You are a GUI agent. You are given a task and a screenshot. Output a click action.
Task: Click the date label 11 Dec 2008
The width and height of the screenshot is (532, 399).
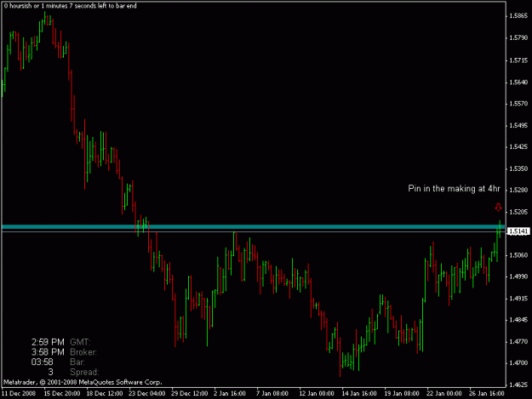point(19,394)
